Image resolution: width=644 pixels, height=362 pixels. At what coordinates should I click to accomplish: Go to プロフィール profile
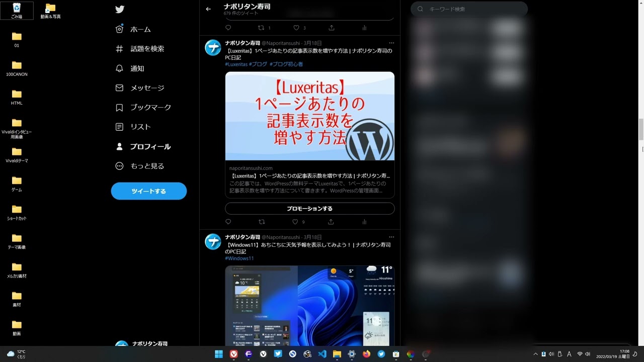[x=143, y=146]
